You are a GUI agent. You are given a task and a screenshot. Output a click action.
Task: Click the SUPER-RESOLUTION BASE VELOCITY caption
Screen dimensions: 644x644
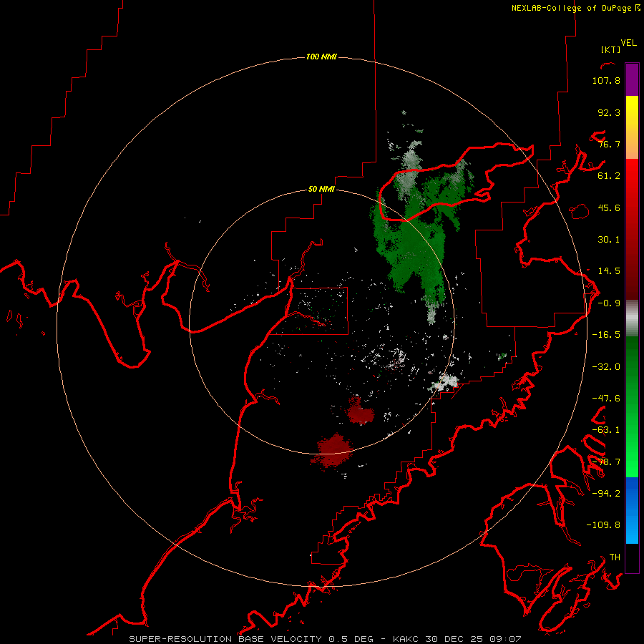[x=225, y=639]
